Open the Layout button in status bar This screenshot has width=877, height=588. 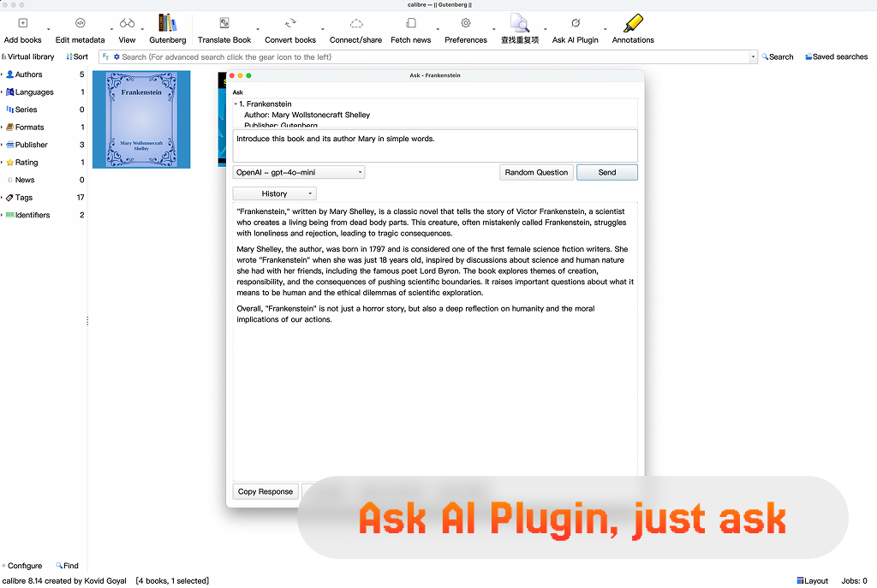tap(813, 581)
